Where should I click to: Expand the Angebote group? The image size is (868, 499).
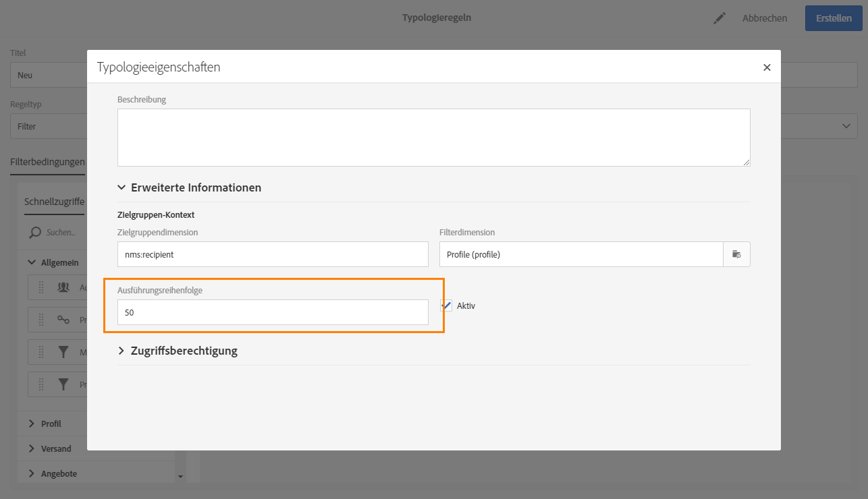(x=31, y=473)
